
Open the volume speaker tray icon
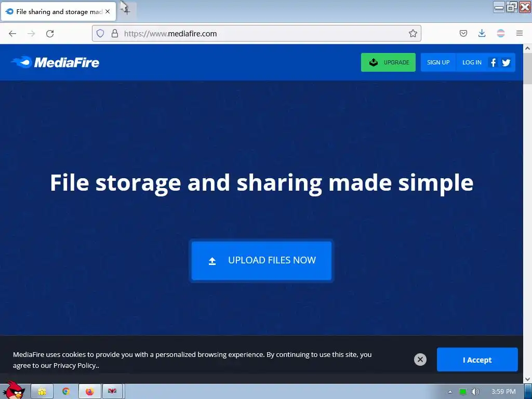pyautogui.click(x=475, y=392)
